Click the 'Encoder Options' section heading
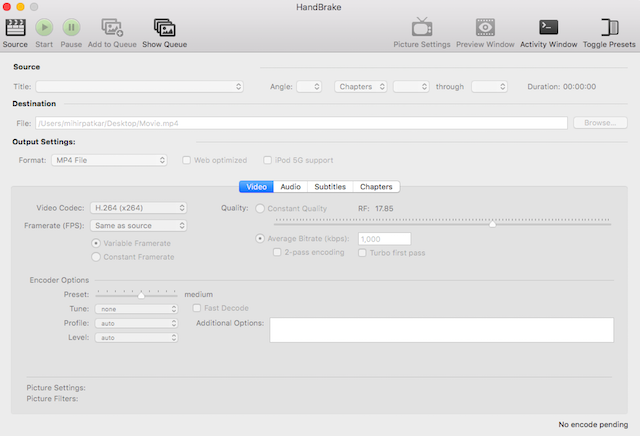640x436 pixels. [59, 280]
